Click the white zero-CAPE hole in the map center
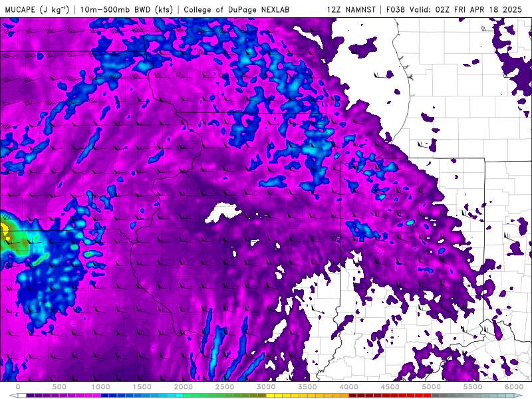This screenshot has height=399, width=532. (x=223, y=212)
